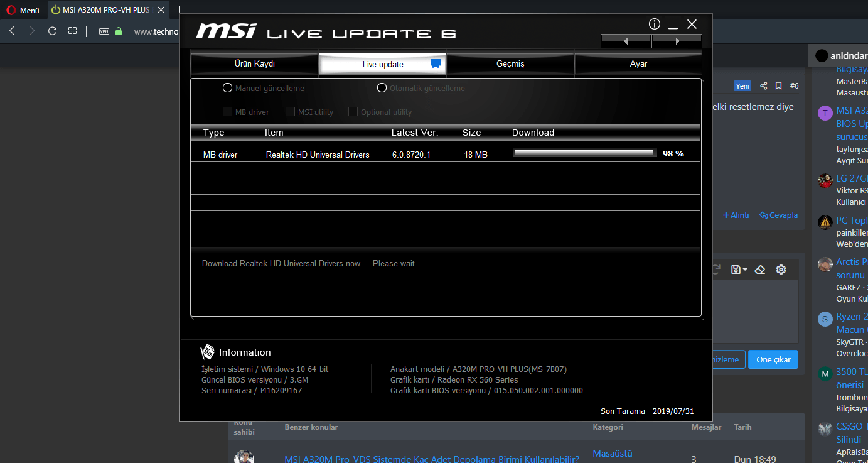This screenshot has width=868, height=463.
Task: Select the MSI A320M PRO-VH PLUS browser tab
Action: tap(109, 10)
